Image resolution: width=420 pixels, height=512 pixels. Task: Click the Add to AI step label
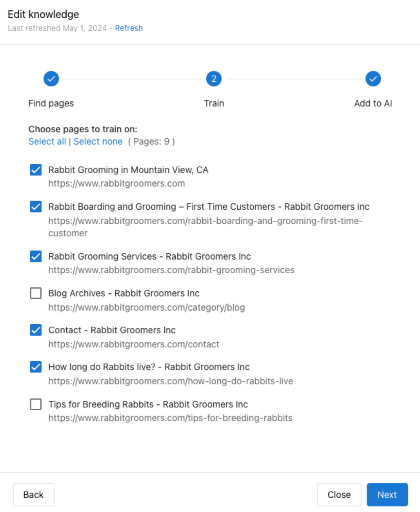point(373,103)
